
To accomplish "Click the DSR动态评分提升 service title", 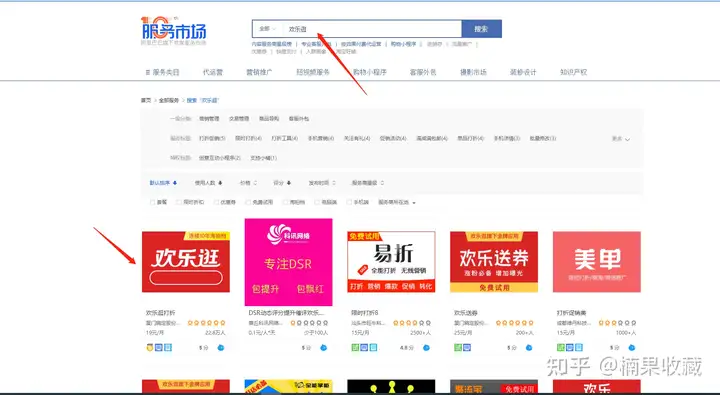I will [287, 313].
